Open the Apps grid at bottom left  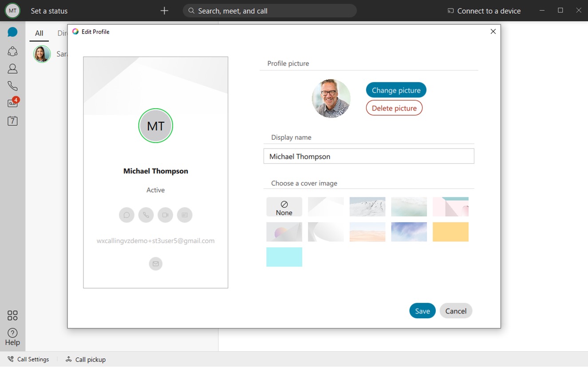[x=12, y=315]
